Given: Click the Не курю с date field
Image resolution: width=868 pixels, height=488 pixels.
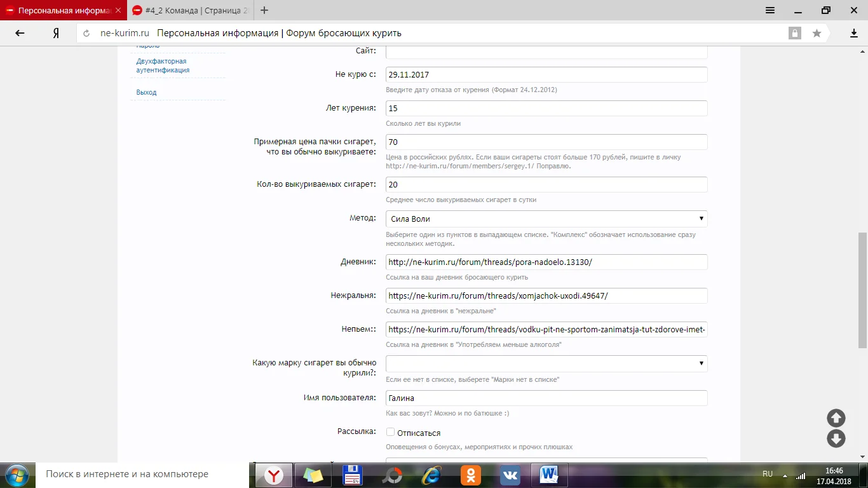Looking at the screenshot, I should click(x=546, y=74).
